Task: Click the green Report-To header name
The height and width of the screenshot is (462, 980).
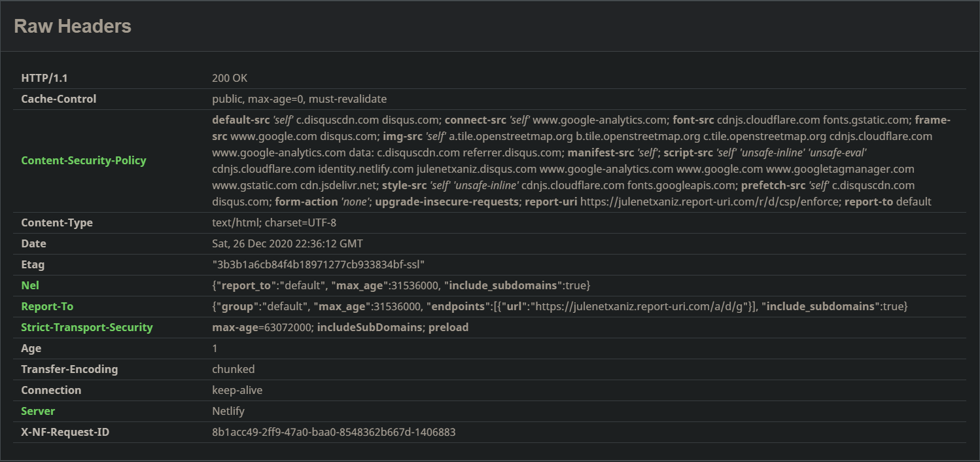Action: click(x=47, y=306)
